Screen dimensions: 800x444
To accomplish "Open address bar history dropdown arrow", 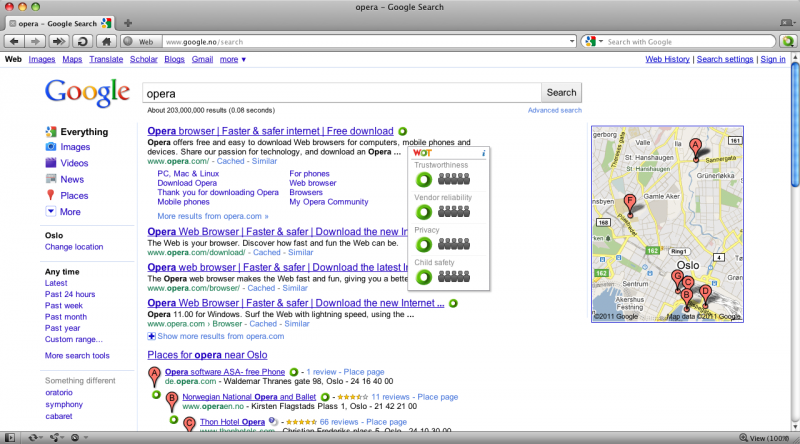I will coord(572,41).
